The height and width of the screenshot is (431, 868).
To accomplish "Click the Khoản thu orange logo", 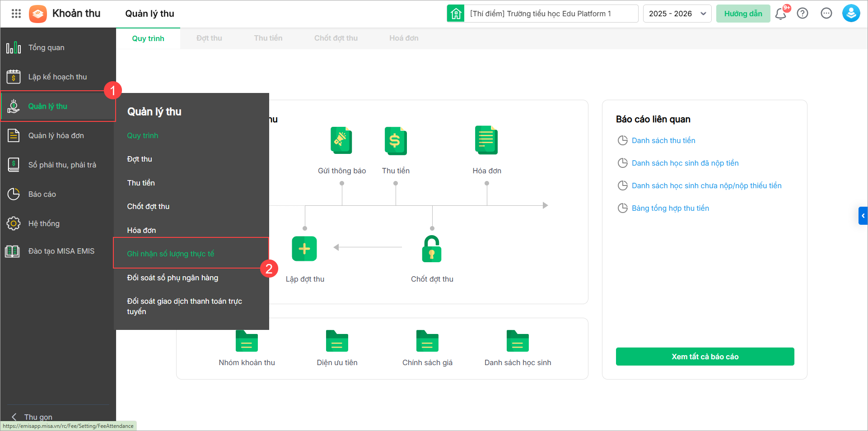I will click(38, 14).
